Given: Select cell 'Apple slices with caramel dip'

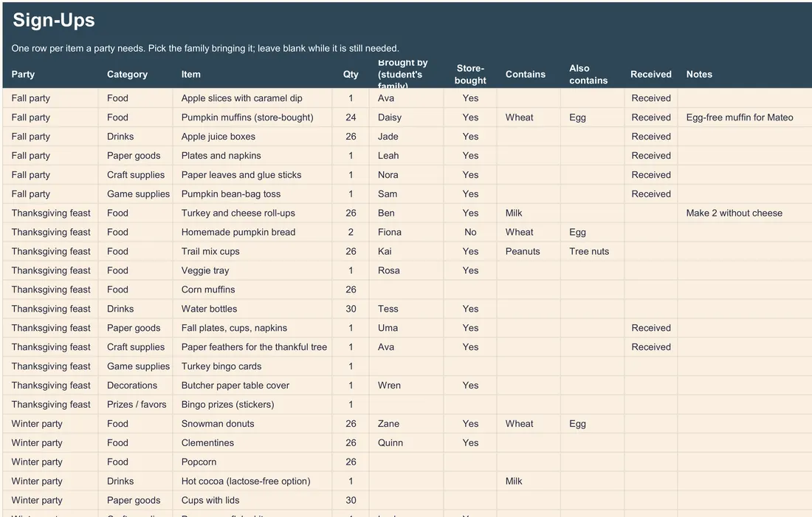Looking at the screenshot, I should (x=252, y=98).
